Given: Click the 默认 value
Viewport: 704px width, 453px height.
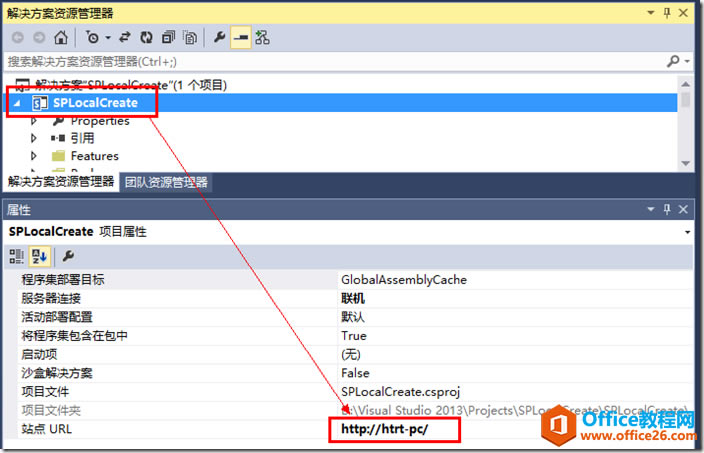Looking at the screenshot, I should tap(353, 317).
